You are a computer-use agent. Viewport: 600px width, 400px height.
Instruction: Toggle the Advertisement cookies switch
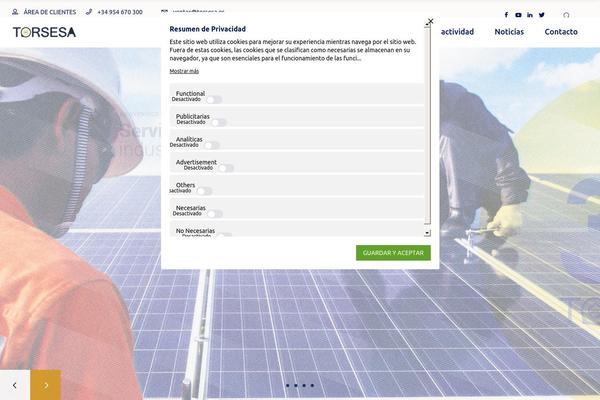tap(226, 168)
